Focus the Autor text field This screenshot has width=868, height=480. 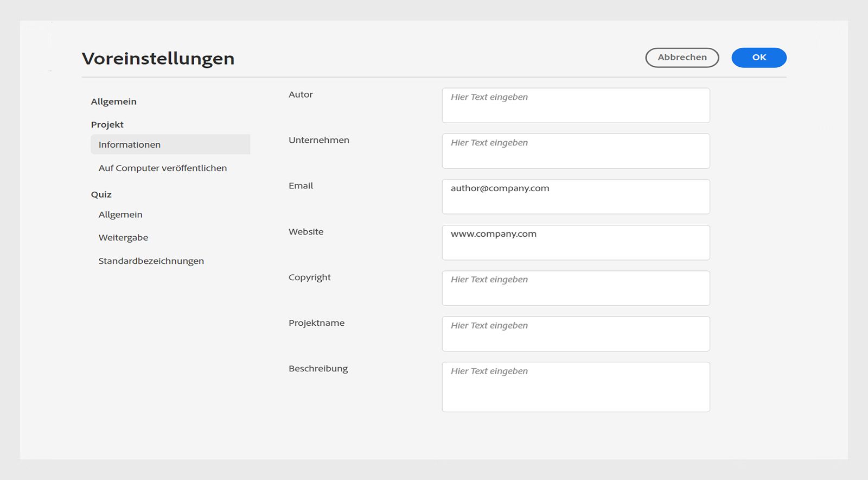click(576, 105)
